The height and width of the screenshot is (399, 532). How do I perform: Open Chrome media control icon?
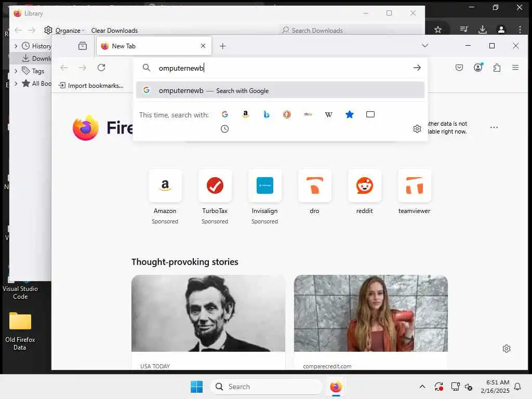pos(464,30)
